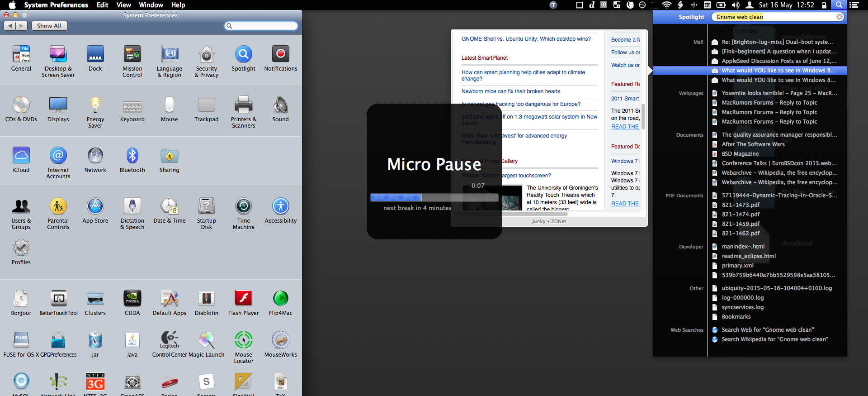The width and height of the screenshot is (868, 396).
Task: Open Desktop & Screen Saver pane
Action: tap(58, 62)
